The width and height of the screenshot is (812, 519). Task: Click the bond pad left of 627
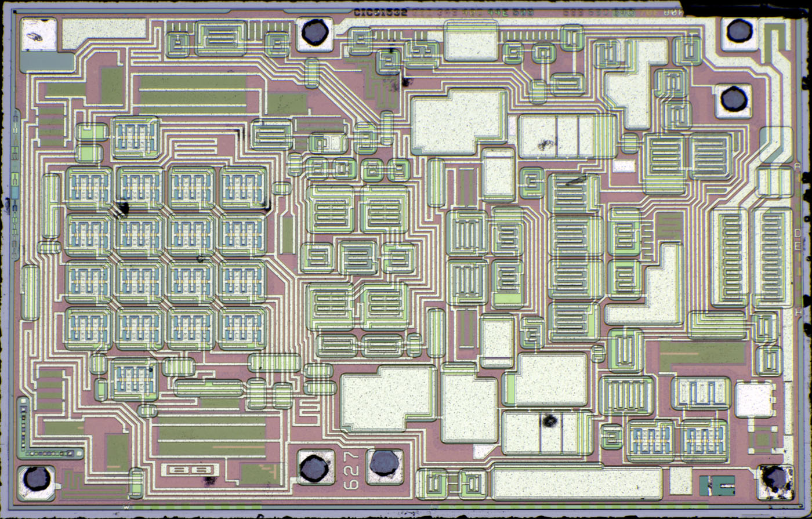(315, 467)
